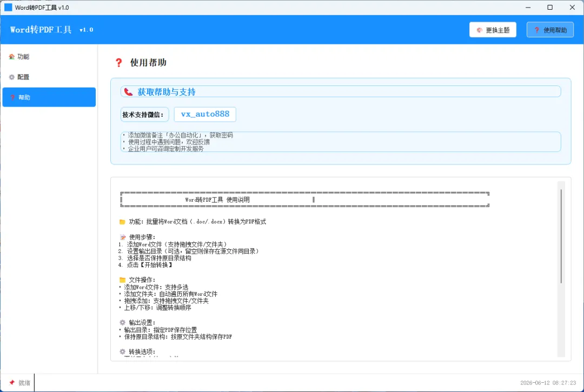
Task: Click the help text vertical scrollbar
Action: pyautogui.click(x=561, y=236)
